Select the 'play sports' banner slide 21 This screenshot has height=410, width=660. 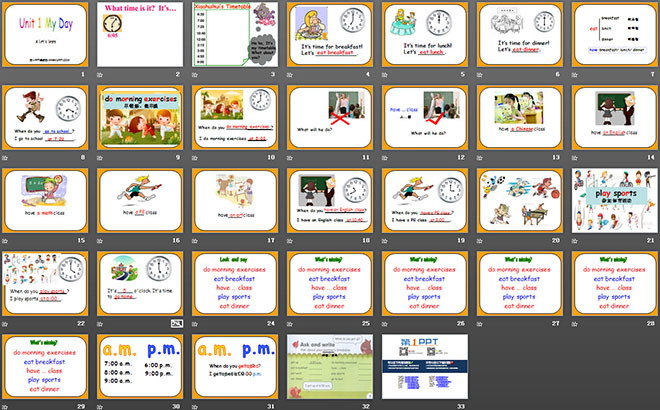click(615, 201)
